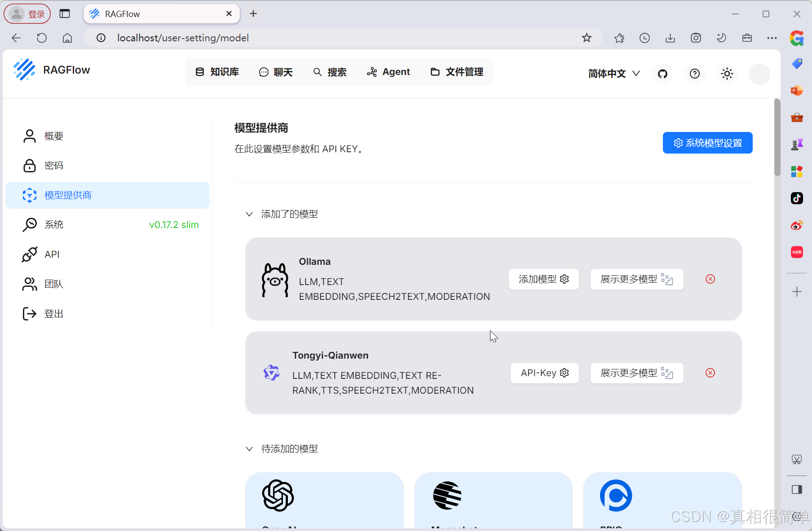Screen dimensions: 812x531
Task: Bookmark this page with the star icon
Action: [x=587, y=38]
